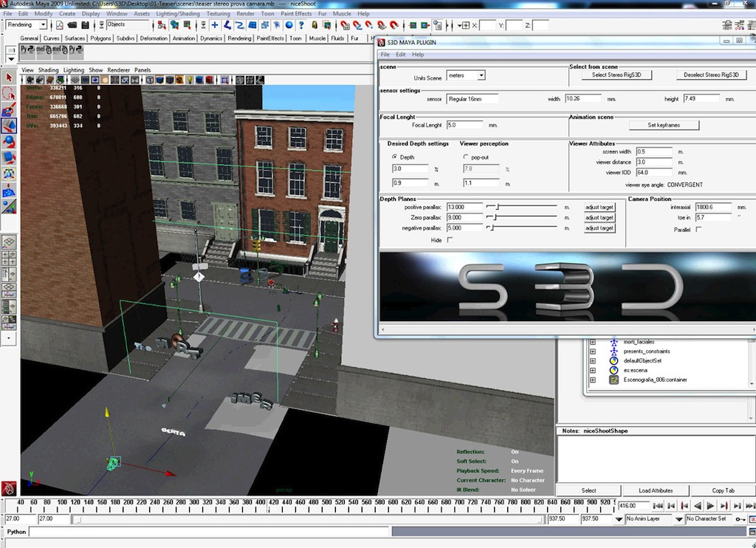Click the Focal Lenght input field
This screenshot has height=548, width=756.
coord(464,125)
